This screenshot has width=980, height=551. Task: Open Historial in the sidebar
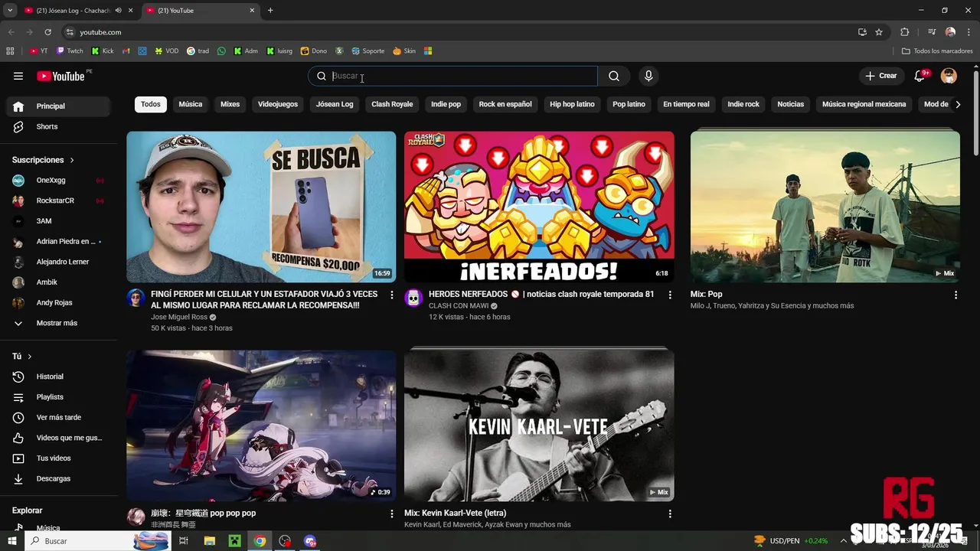[58, 377]
